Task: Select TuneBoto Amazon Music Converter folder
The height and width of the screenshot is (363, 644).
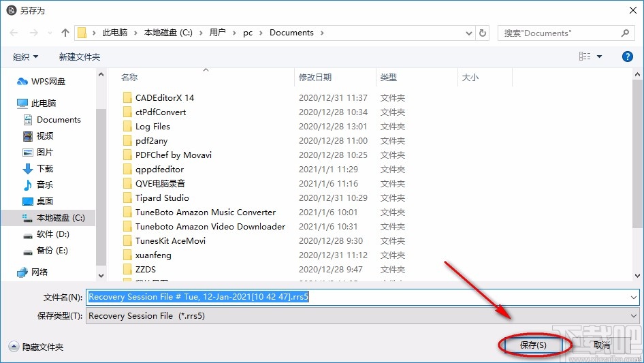Action: tap(206, 212)
